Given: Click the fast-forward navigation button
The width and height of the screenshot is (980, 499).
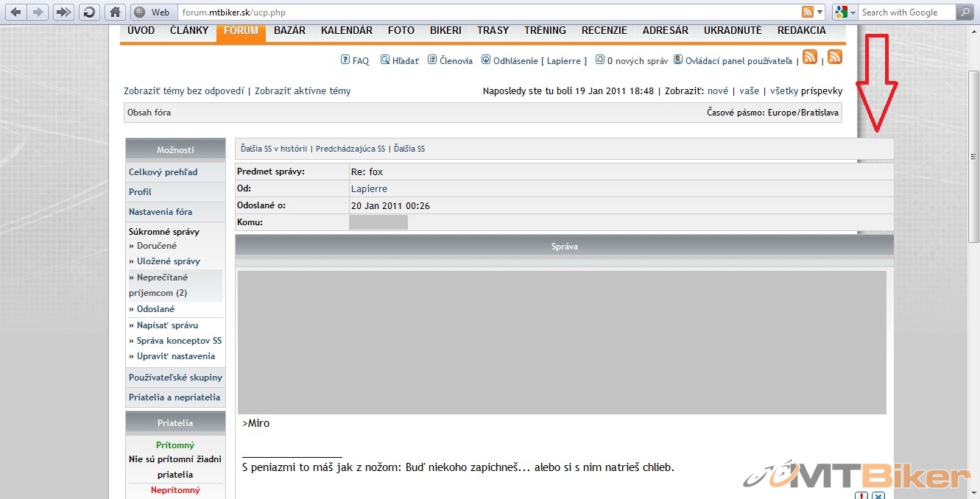Looking at the screenshot, I should [64, 12].
